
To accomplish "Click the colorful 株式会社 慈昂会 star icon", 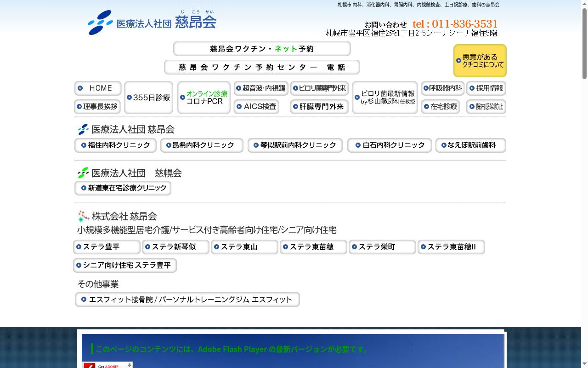I will pos(83,216).
